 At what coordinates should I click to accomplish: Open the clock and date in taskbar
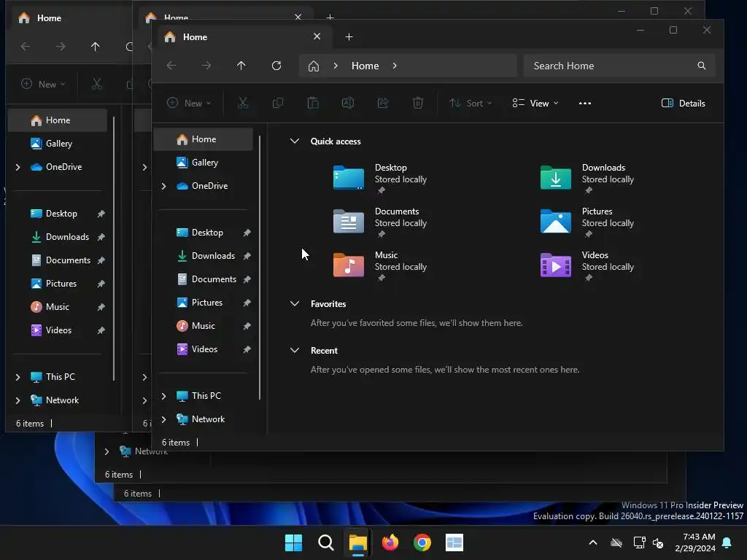coord(695,542)
